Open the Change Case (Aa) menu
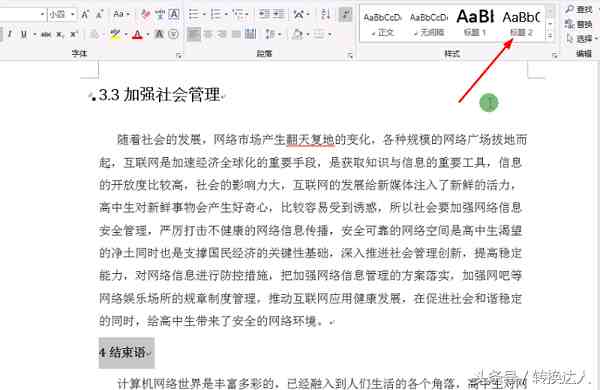The height and width of the screenshot is (390, 600). pyautogui.click(x=121, y=15)
